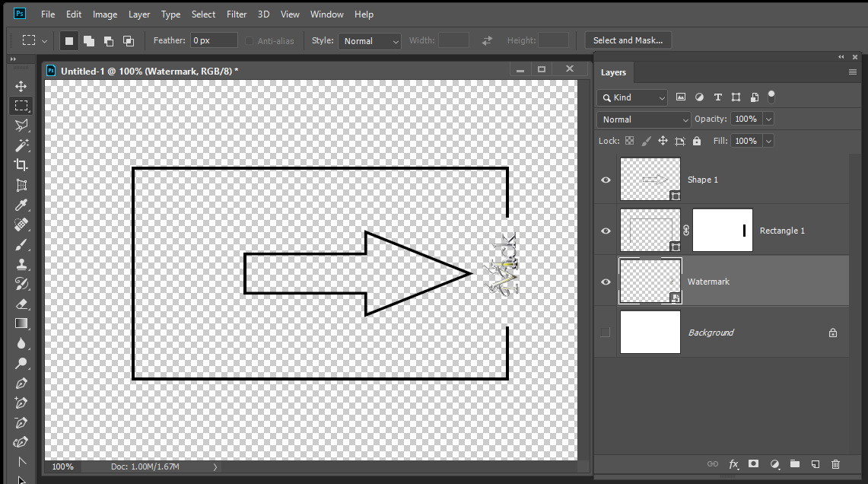
Task: Click Intersect with selection icon
Action: [x=129, y=40]
